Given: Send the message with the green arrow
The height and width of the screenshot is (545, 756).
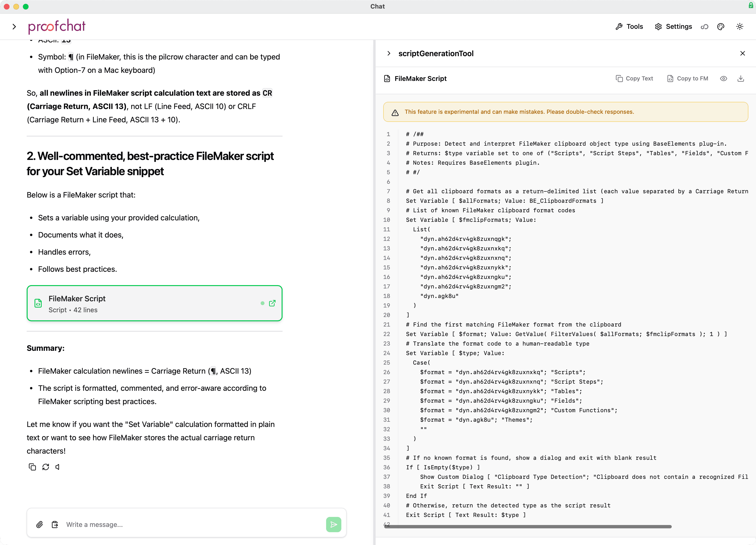Looking at the screenshot, I should click(x=334, y=524).
